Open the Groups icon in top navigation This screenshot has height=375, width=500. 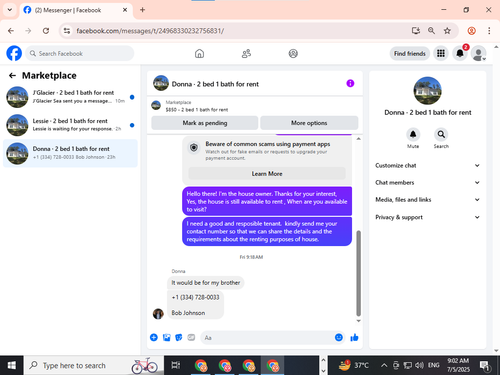pos(293,53)
